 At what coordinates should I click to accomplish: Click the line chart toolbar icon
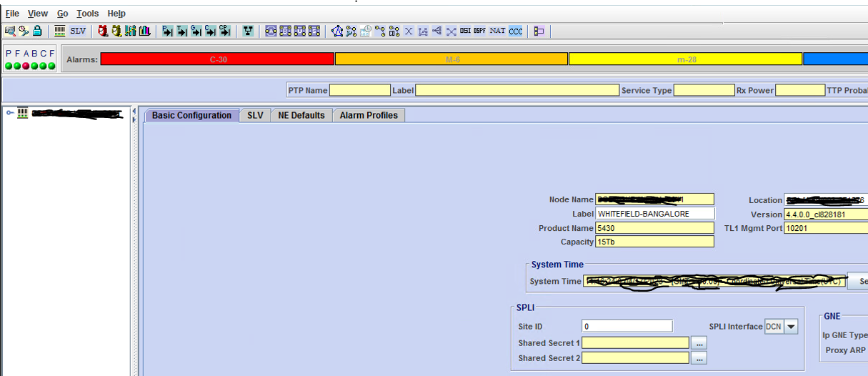(x=131, y=31)
